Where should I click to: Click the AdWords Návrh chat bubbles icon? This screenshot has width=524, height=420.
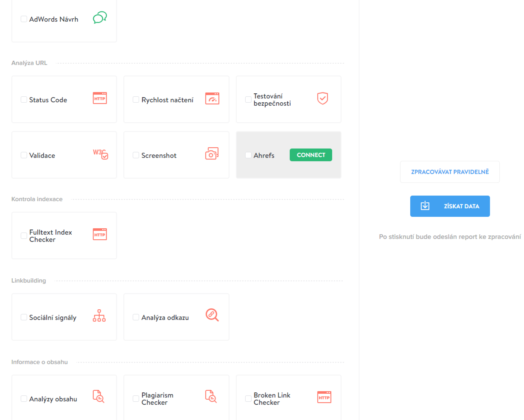[100, 18]
